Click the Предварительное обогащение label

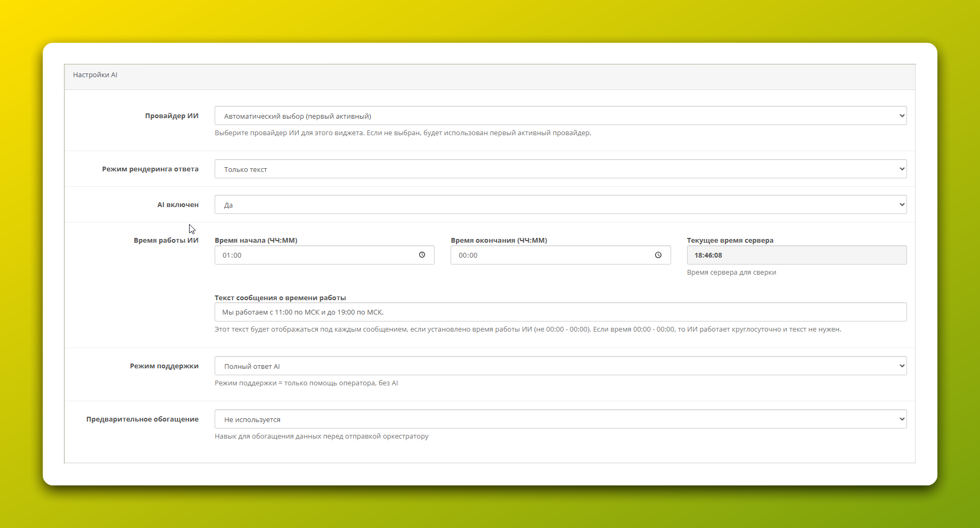tap(142, 419)
